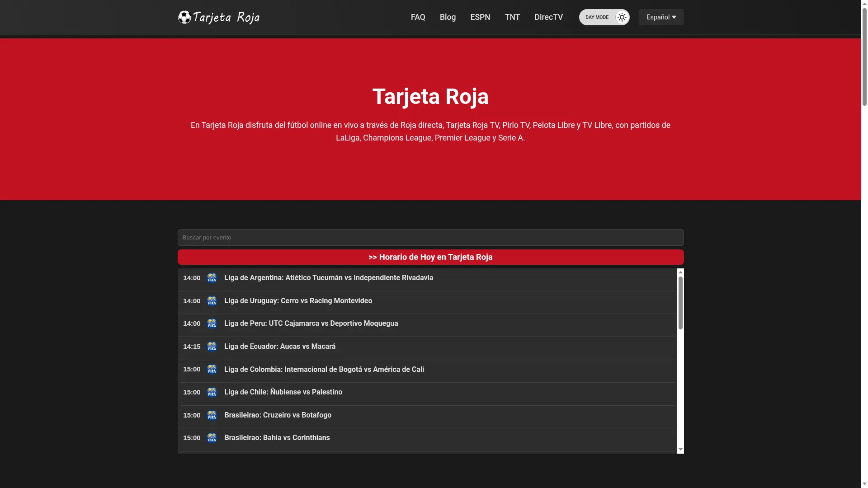Click FIFA icon beside Bahia vs Corinthians
The height and width of the screenshot is (488, 868).
[212, 438]
